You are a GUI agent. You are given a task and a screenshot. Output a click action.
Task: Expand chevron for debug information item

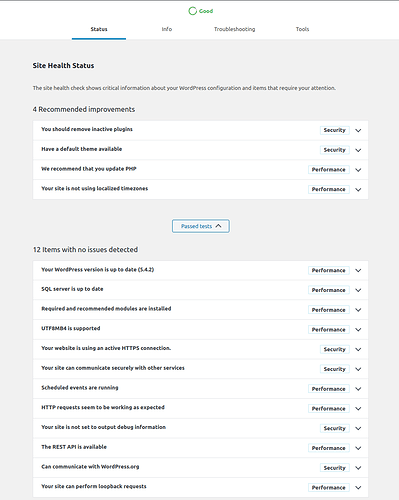click(x=358, y=428)
